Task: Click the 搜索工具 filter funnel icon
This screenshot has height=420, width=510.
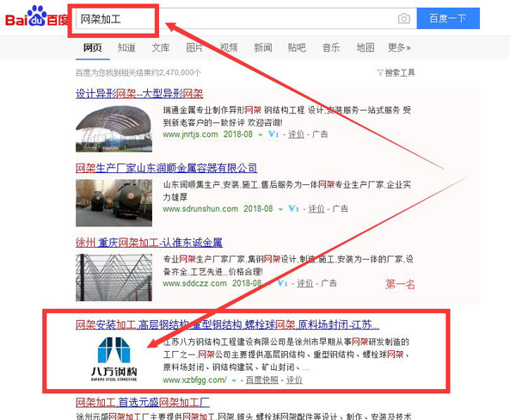Action: (x=380, y=72)
